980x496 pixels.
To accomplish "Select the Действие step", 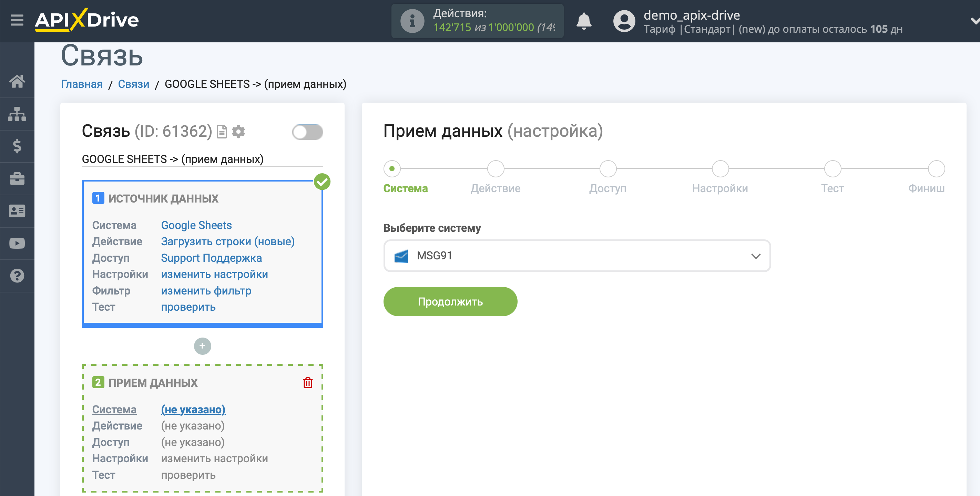I will point(496,168).
